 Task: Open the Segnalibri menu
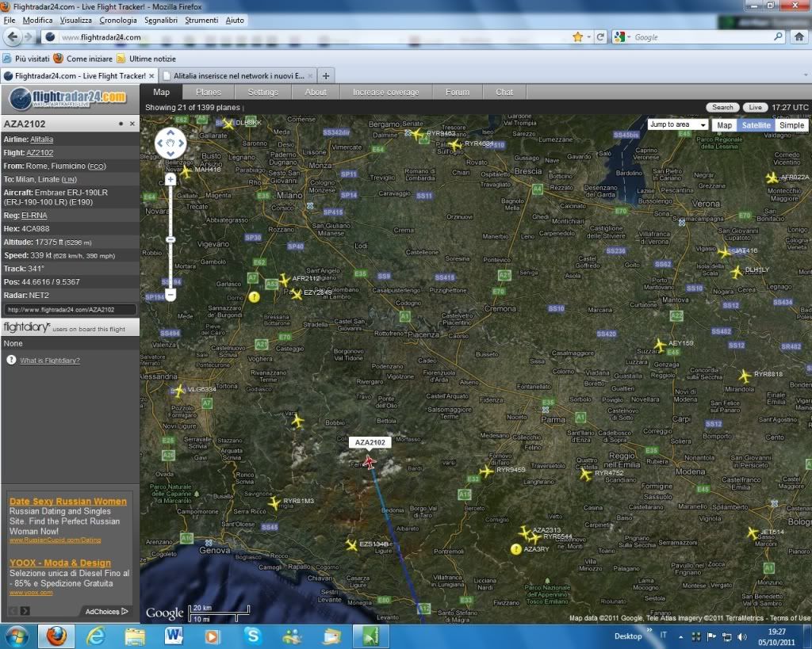click(x=160, y=20)
